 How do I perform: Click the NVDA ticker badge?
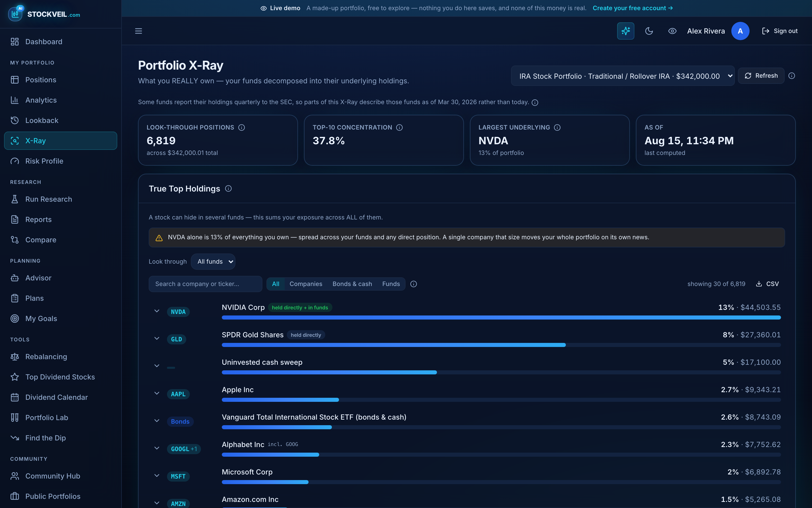pyautogui.click(x=178, y=312)
